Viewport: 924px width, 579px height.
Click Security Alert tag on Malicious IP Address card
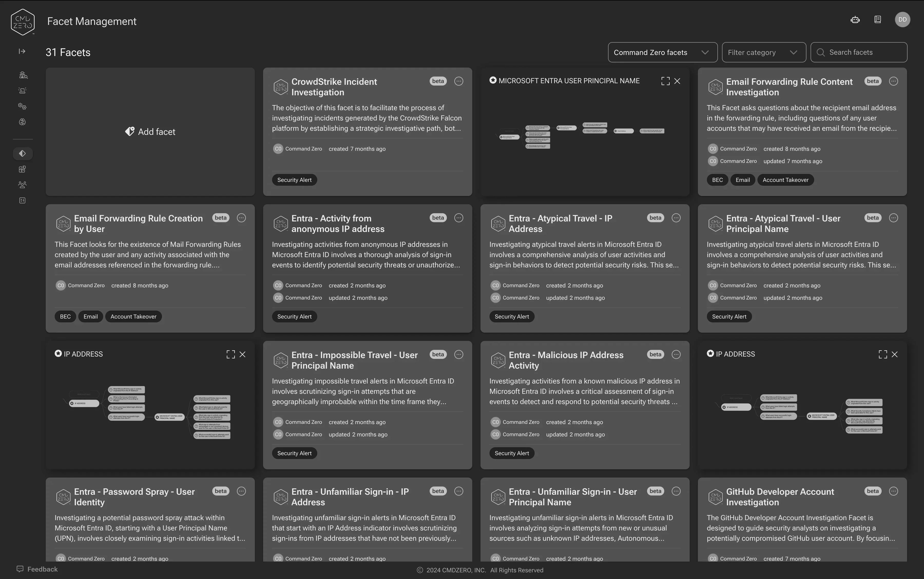tap(512, 453)
